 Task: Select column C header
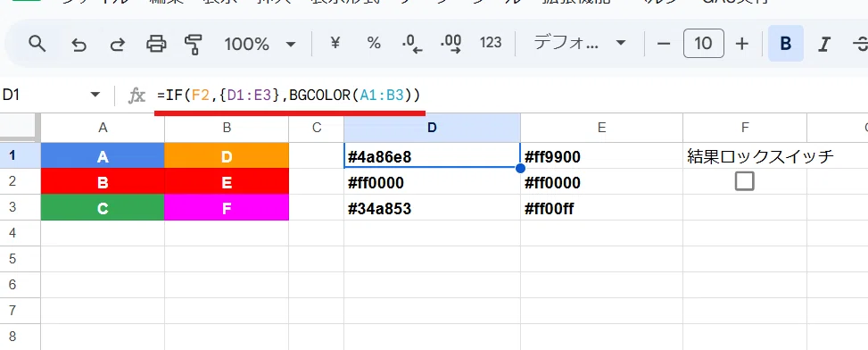pyautogui.click(x=316, y=128)
